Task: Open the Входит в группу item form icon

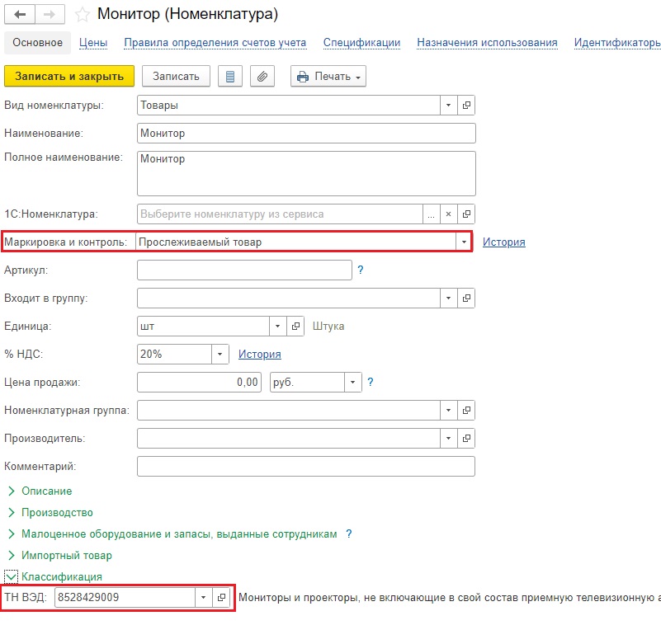Action: [466, 298]
